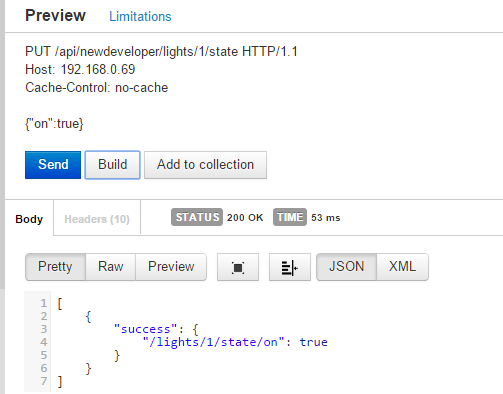Click the Preview heading
This screenshot has height=394, width=503.
coord(56,15)
